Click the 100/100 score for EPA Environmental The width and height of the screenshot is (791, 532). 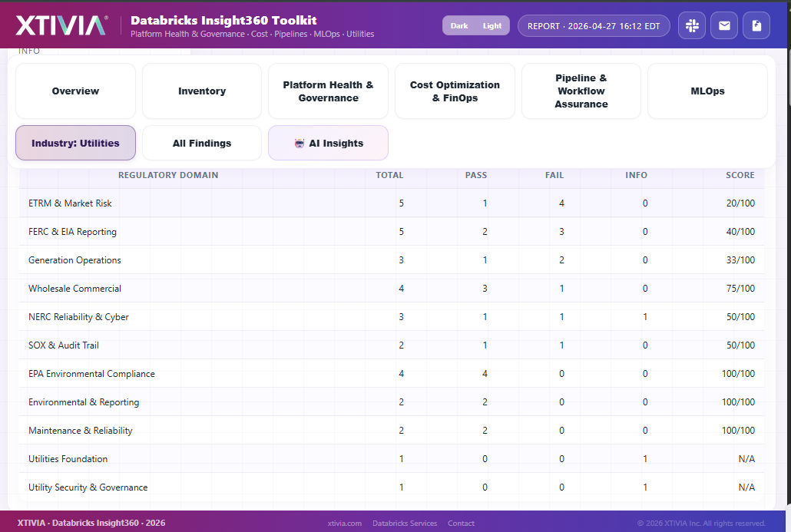[739, 374]
